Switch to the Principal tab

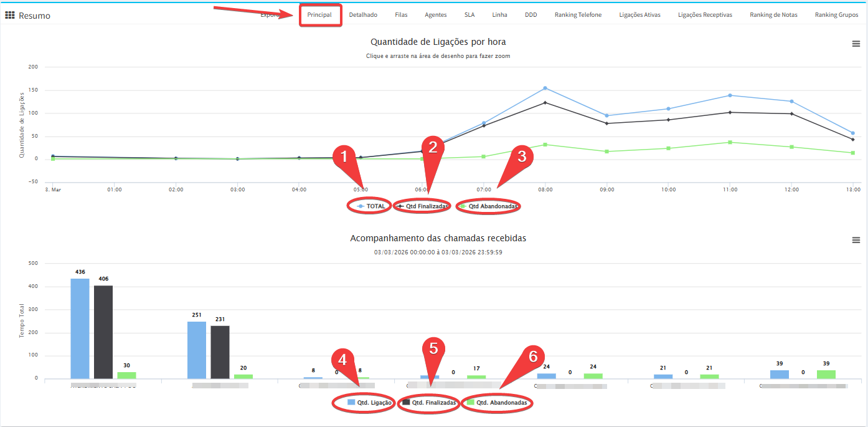[320, 15]
